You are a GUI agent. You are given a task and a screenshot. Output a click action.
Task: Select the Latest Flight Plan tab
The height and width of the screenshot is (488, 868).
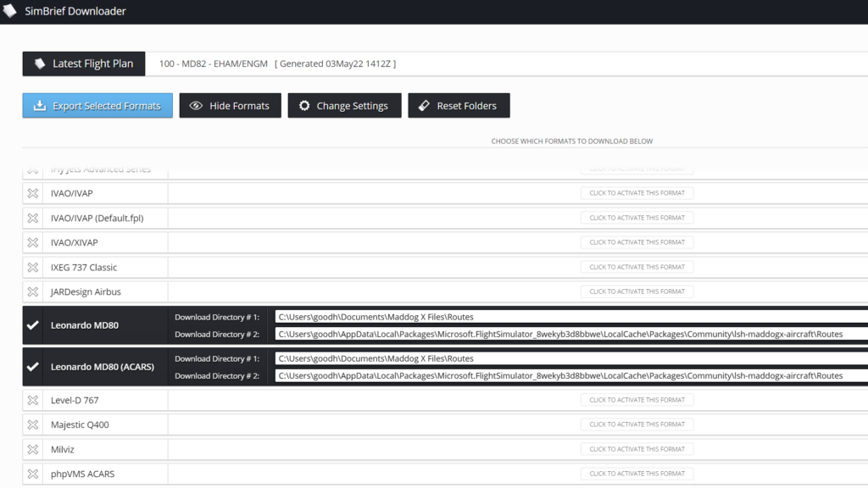point(84,64)
